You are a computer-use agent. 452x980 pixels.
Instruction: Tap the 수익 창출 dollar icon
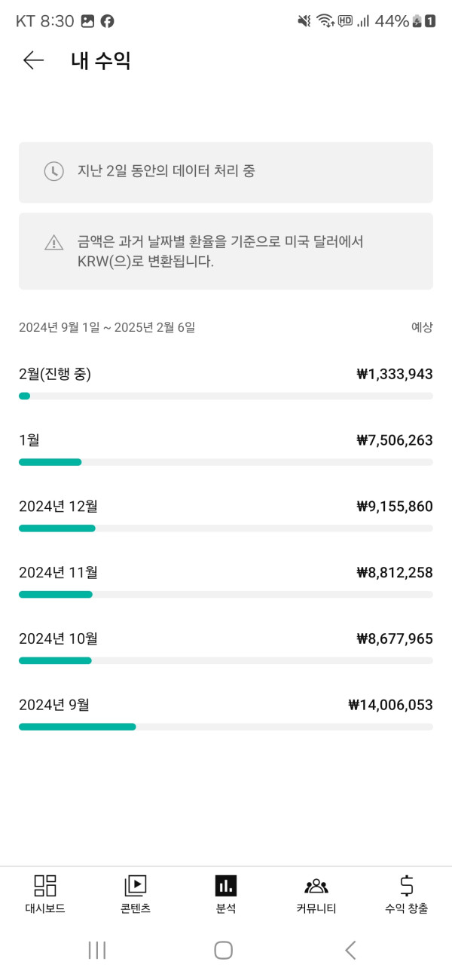click(x=407, y=886)
